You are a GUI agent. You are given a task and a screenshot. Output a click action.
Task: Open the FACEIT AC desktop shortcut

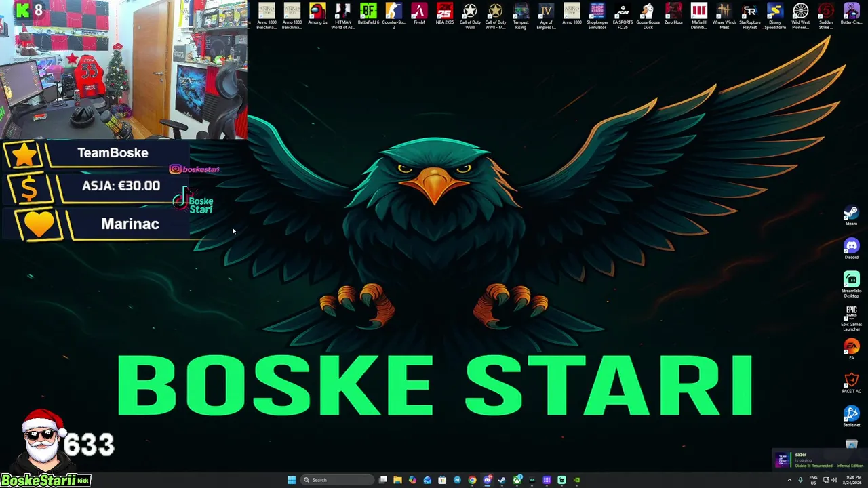pos(851,383)
